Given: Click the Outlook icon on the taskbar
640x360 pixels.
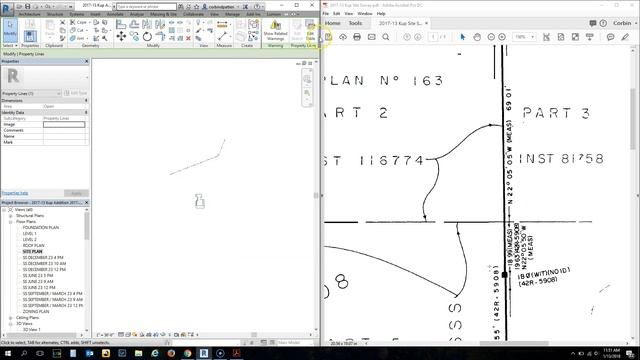Looking at the screenshot, I should (89, 353).
